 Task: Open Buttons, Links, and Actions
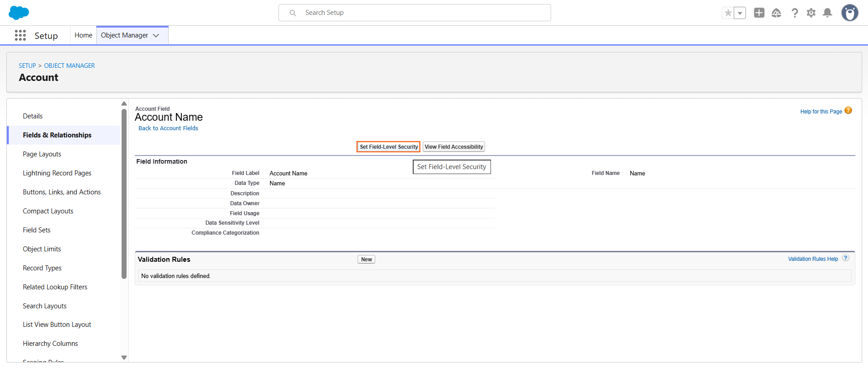[64, 192]
